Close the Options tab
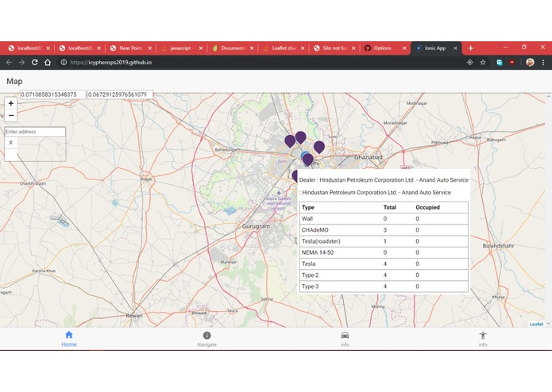The image size is (552, 392). coord(404,48)
